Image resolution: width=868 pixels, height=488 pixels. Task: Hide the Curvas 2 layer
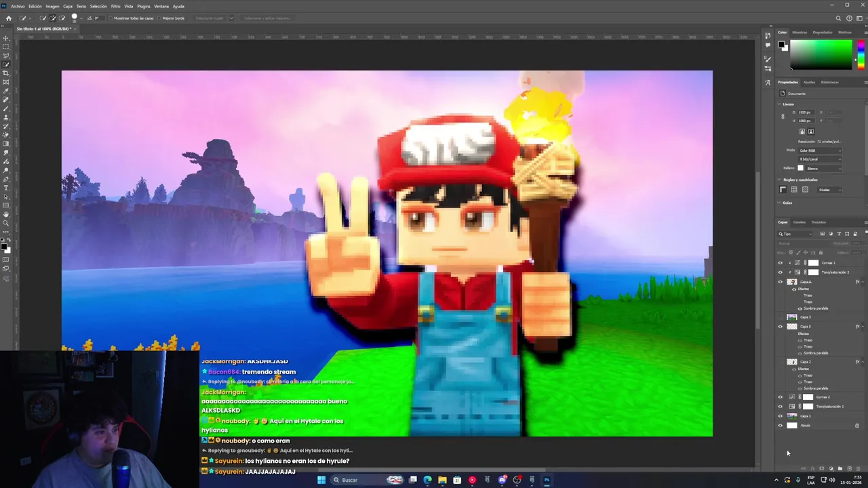[x=780, y=397]
